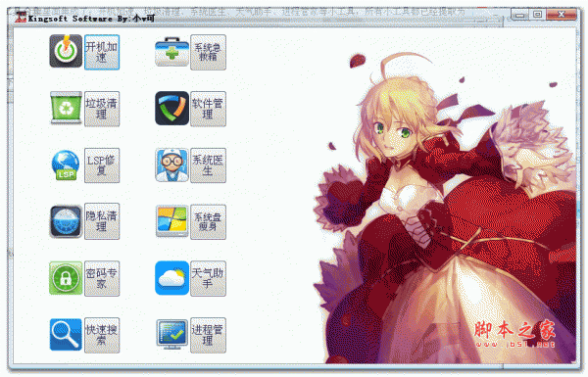Click the first aid kit icon
The height and width of the screenshot is (377, 588).
point(171,52)
